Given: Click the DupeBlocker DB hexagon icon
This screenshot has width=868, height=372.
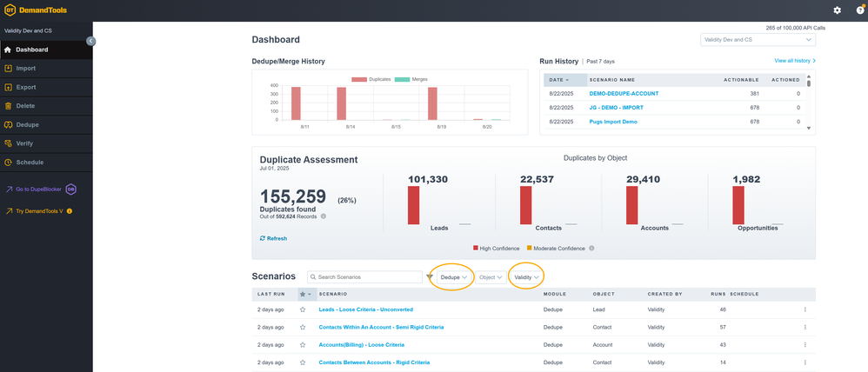Looking at the screenshot, I should (70, 189).
